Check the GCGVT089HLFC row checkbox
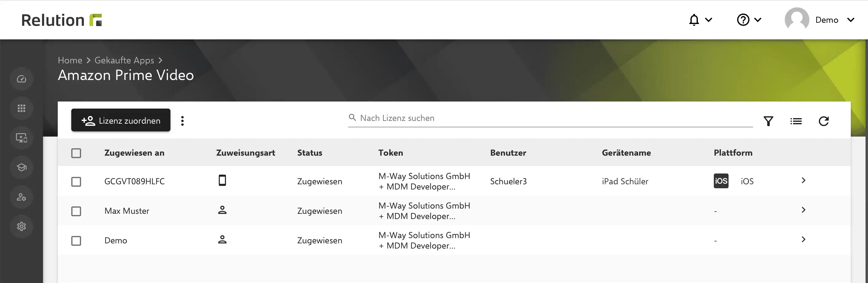868x283 pixels. (76, 182)
